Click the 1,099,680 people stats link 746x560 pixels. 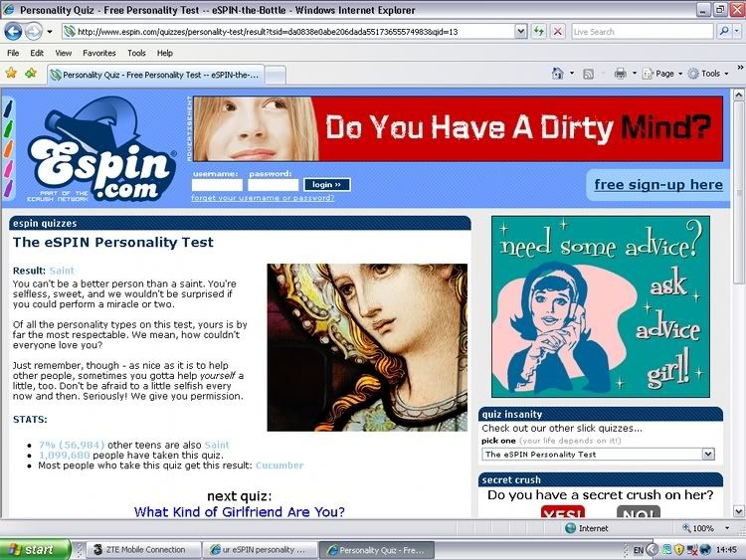click(65, 456)
